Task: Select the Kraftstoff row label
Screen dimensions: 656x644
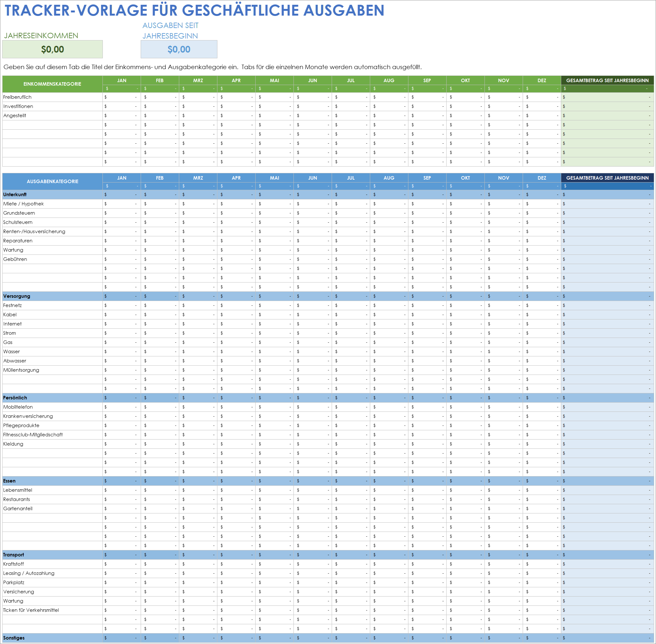Action: (53, 564)
